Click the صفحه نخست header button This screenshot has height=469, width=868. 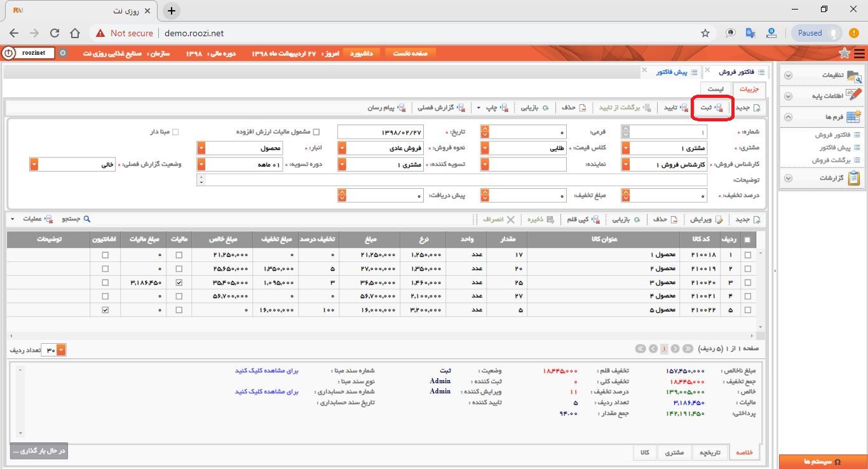[410, 53]
